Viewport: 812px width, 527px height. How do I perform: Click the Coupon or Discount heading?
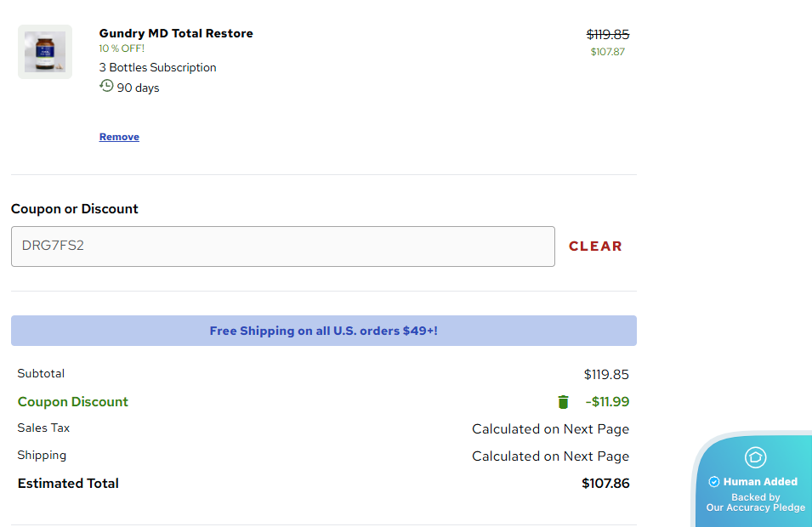(x=75, y=209)
